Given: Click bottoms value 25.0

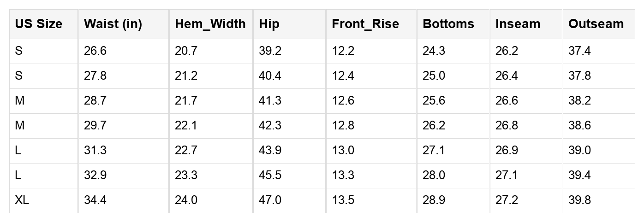Looking at the screenshot, I should [434, 76].
